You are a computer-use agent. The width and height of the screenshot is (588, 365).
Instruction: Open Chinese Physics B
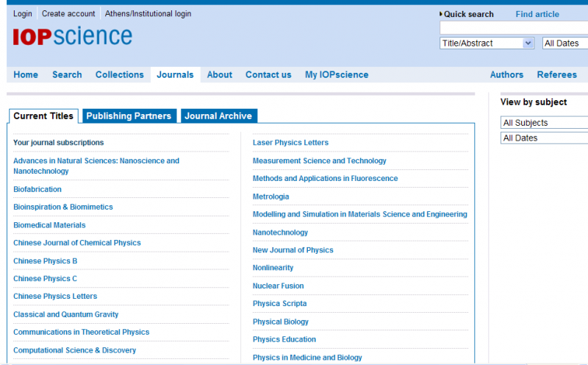click(46, 261)
